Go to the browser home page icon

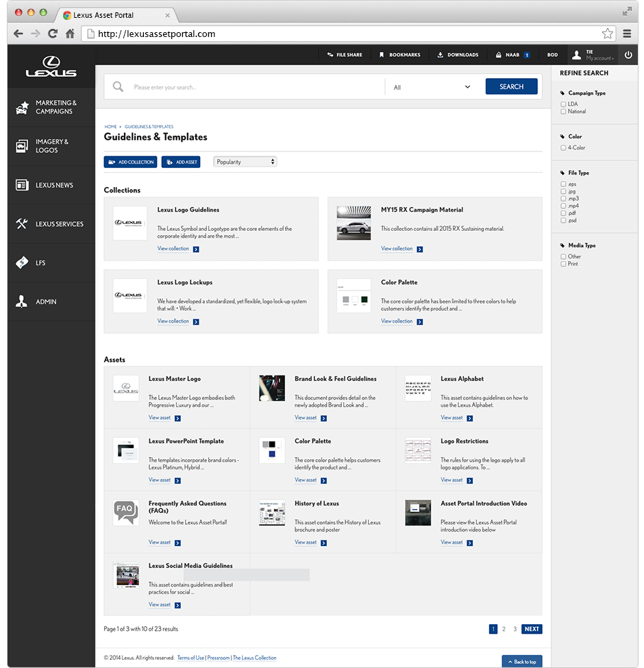click(70, 34)
